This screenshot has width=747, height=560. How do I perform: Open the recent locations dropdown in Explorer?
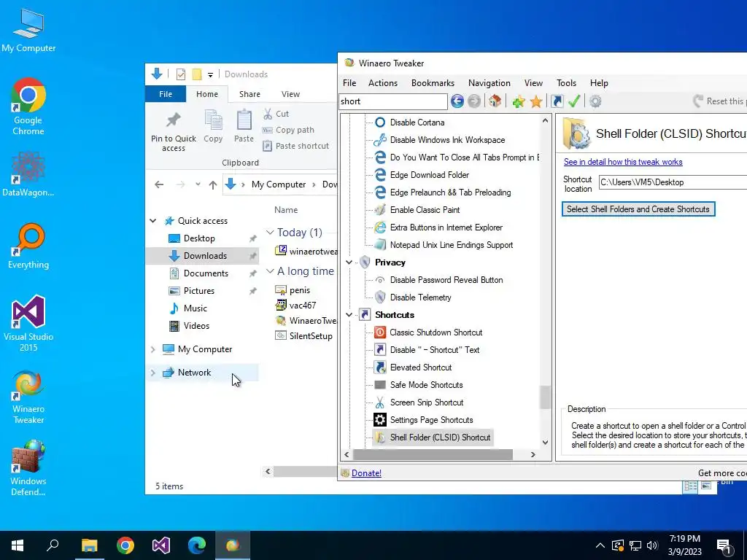pos(198,184)
